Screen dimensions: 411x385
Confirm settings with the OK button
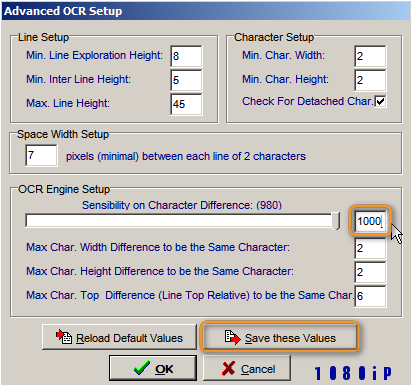153,368
